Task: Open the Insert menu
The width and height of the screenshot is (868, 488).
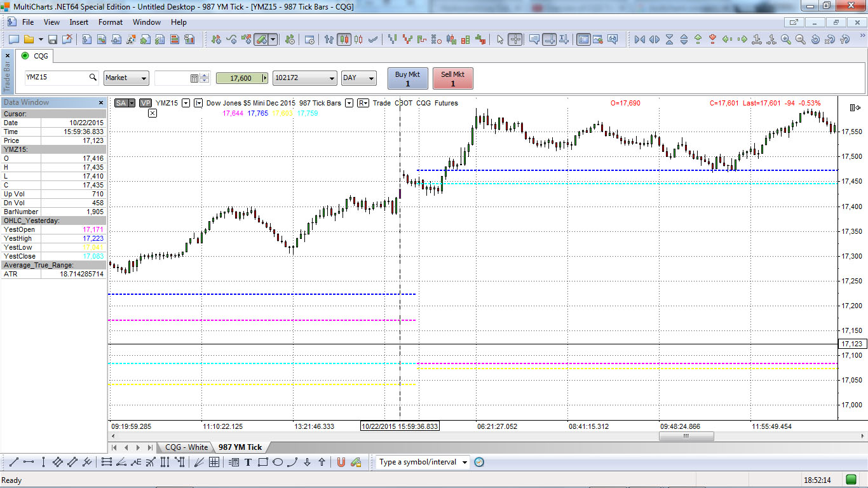Action: click(x=79, y=22)
